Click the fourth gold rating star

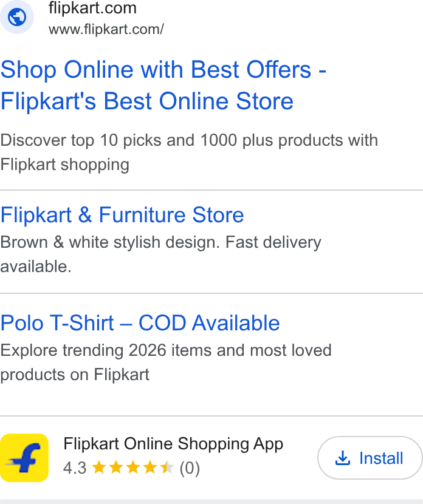[x=150, y=468]
